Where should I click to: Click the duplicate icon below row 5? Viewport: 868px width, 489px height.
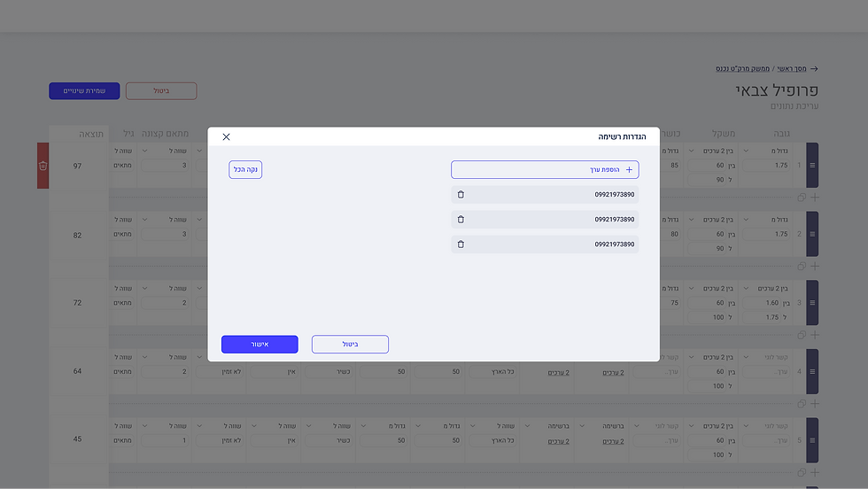801,472
